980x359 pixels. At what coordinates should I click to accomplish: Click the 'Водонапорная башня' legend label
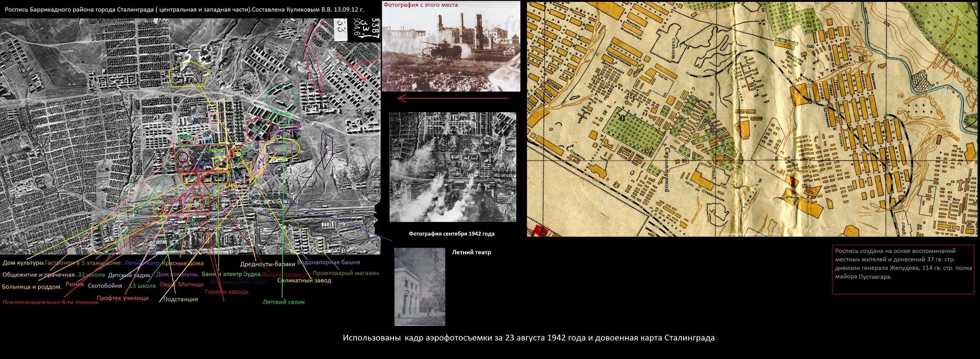[329, 262]
